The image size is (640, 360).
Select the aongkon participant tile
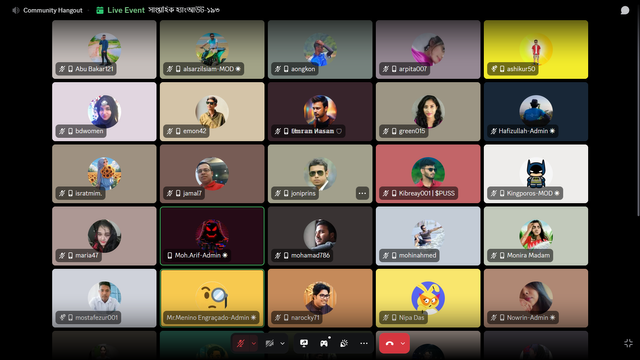tap(320, 49)
